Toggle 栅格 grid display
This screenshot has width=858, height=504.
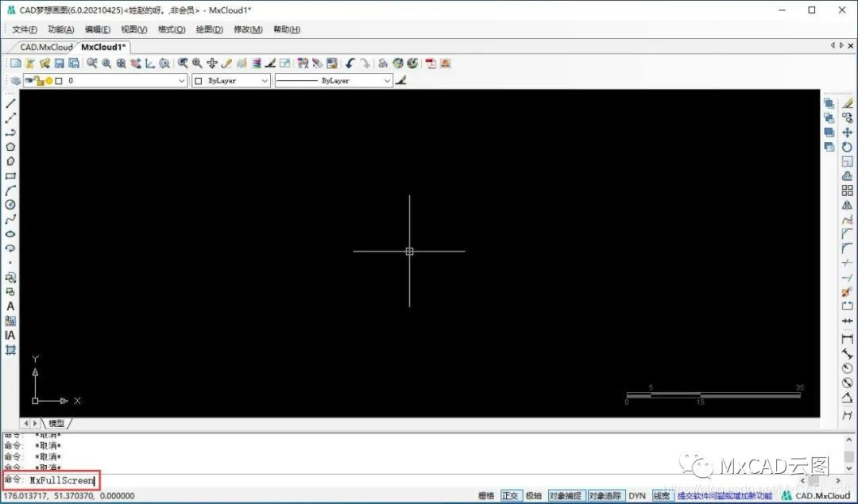486,496
